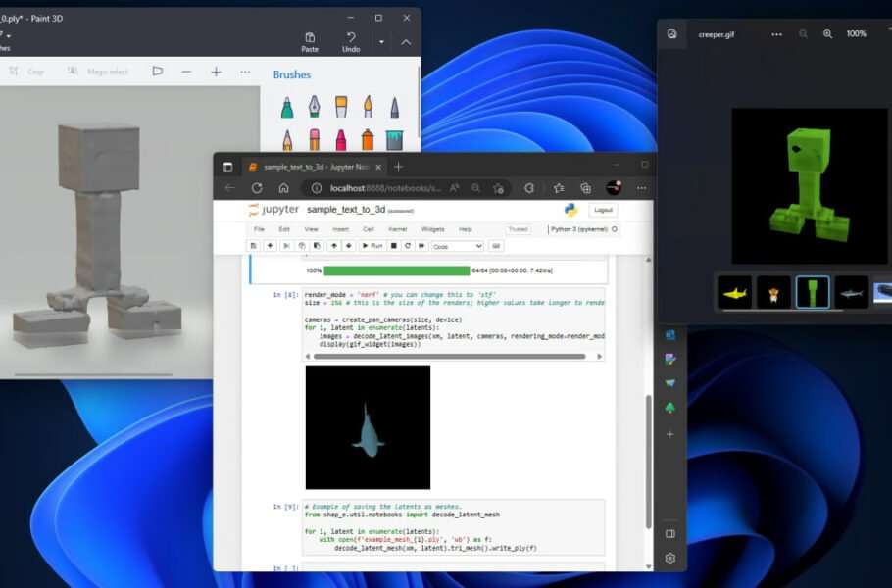Open the browser favorites list
Screen dimensions: 892x588
[x=559, y=188]
